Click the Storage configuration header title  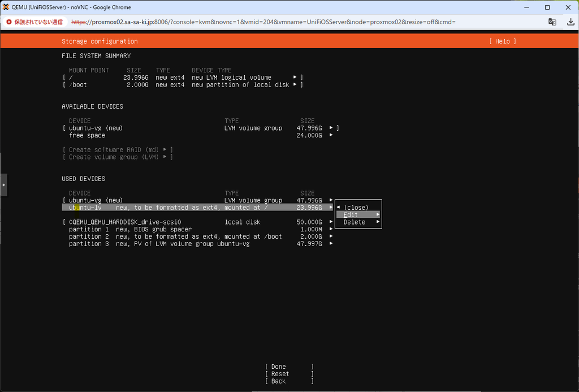pos(100,41)
